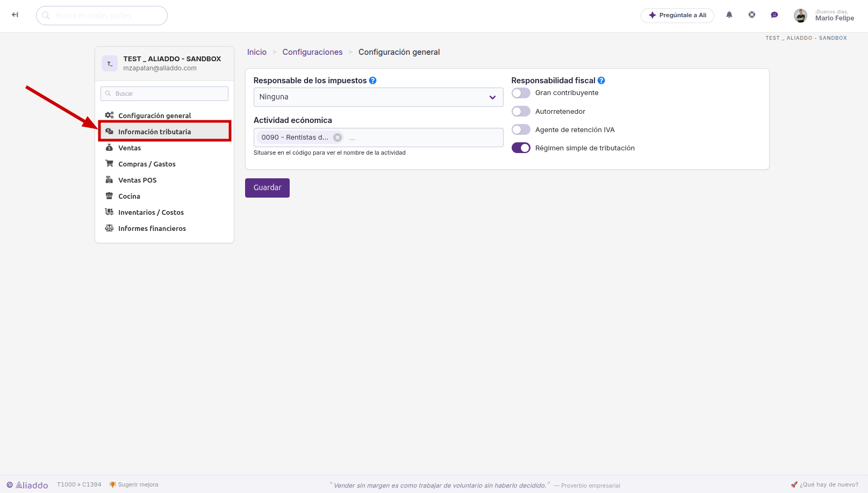Click Mario Felipe profile avatar

(x=800, y=16)
